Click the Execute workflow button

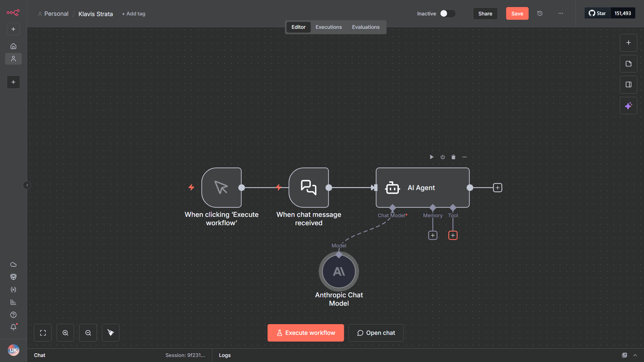click(x=306, y=333)
